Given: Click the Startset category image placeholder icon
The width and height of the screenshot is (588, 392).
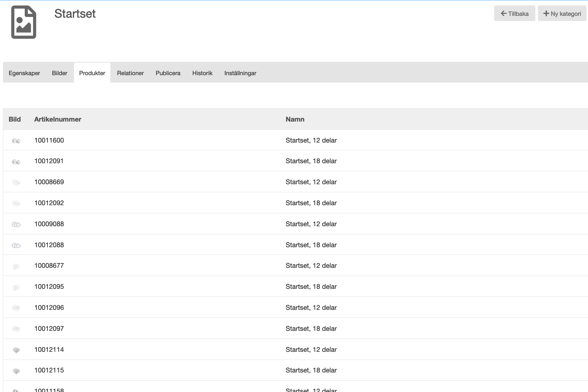Looking at the screenshot, I should [24, 22].
